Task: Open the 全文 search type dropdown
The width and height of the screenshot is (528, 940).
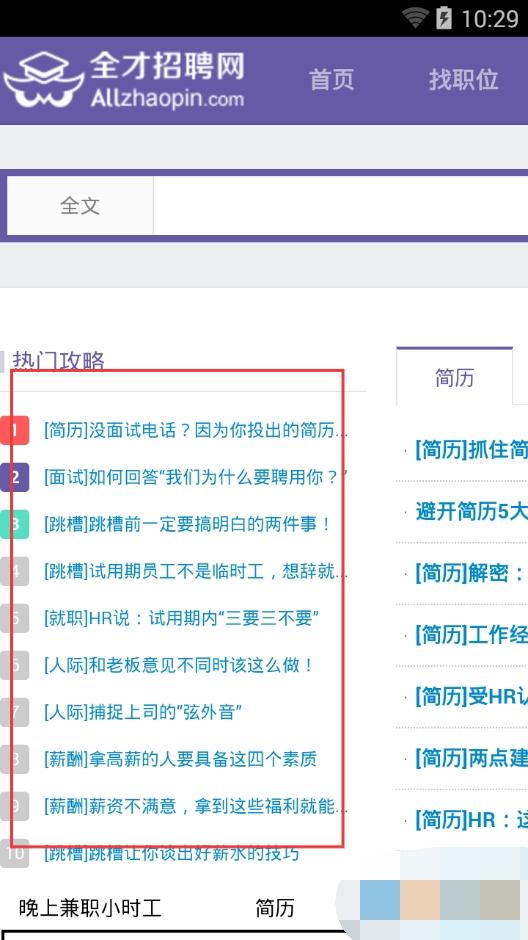Action: click(x=80, y=206)
